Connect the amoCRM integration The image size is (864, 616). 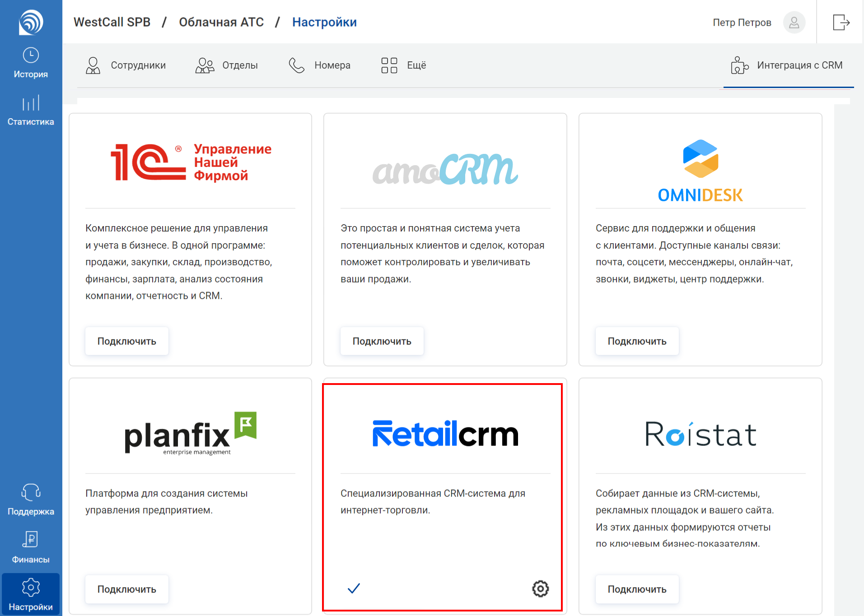382,341
